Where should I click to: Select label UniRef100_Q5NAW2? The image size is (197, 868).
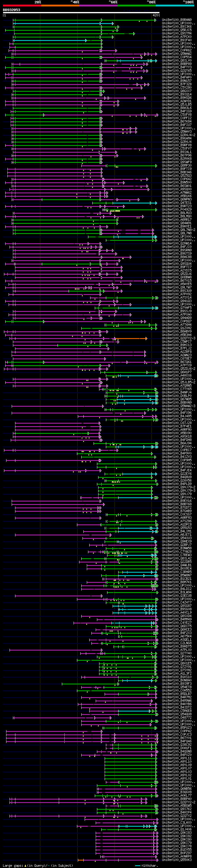176,54
